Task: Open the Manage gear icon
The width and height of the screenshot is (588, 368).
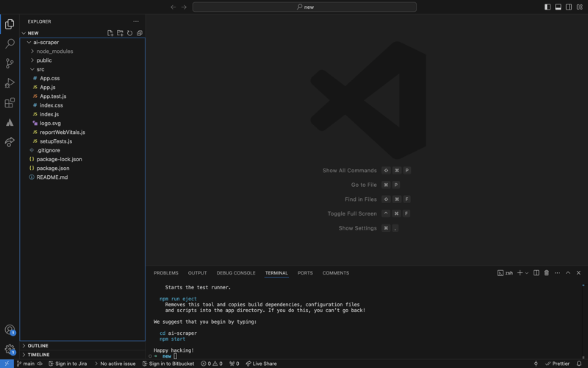Action: coord(10,350)
